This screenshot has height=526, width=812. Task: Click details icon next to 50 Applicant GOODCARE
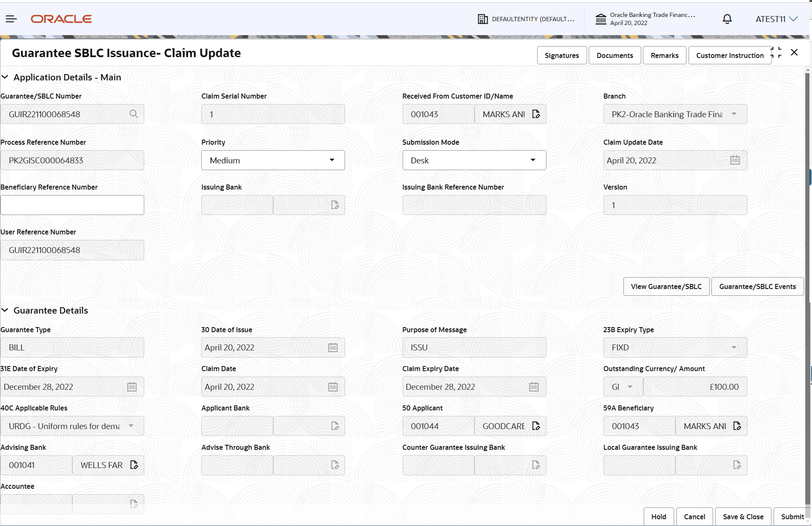(x=536, y=426)
